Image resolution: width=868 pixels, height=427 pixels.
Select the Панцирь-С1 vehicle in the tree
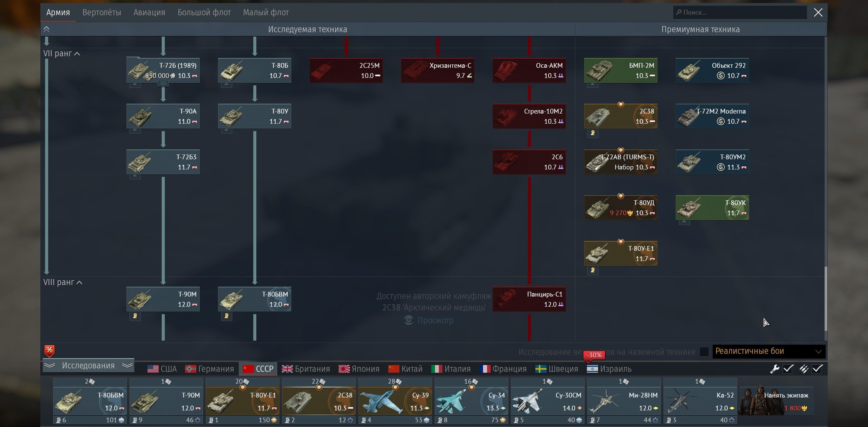pos(529,299)
